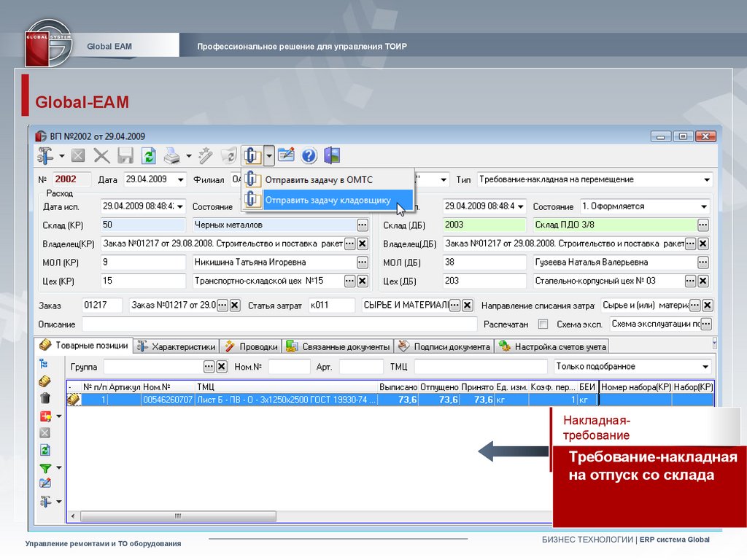The height and width of the screenshot is (560, 747).
Task: Expand the Только подобранное dropdown
Action: [x=705, y=367]
